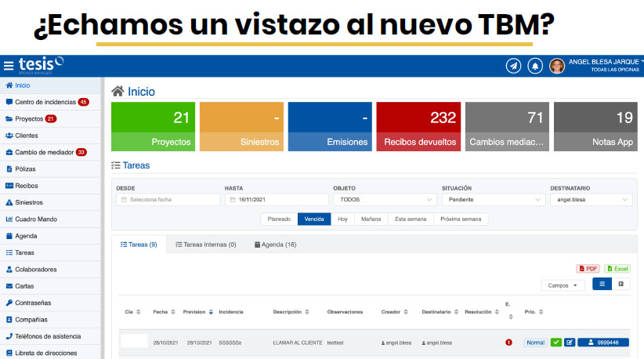Click the blue 9999446 client button

[603, 343]
